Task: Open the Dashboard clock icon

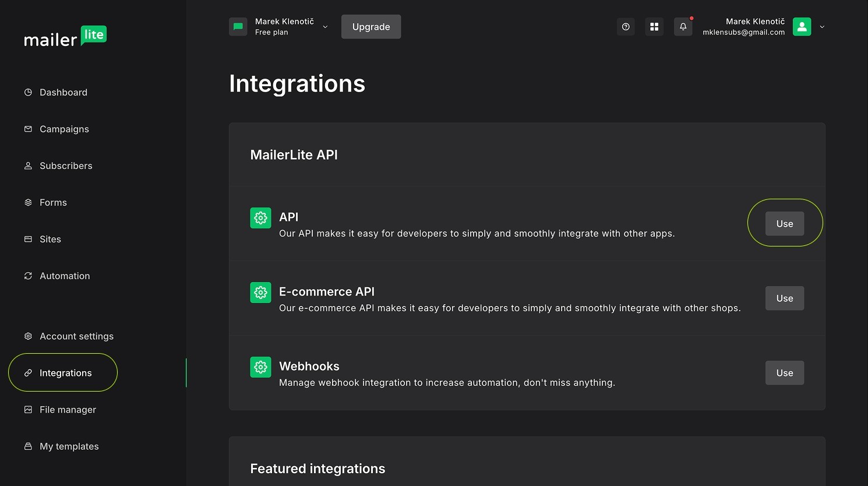Action: pyautogui.click(x=28, y=92)
